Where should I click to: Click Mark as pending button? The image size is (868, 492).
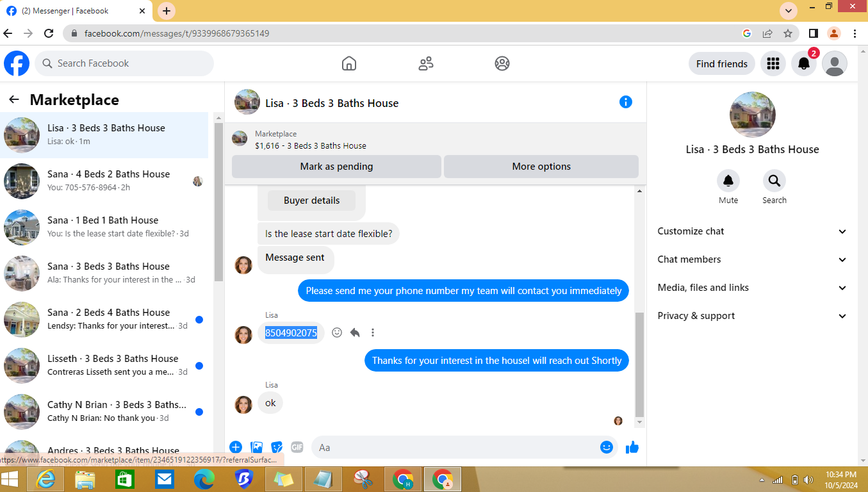pyautogui.click(x=336, y=167)
